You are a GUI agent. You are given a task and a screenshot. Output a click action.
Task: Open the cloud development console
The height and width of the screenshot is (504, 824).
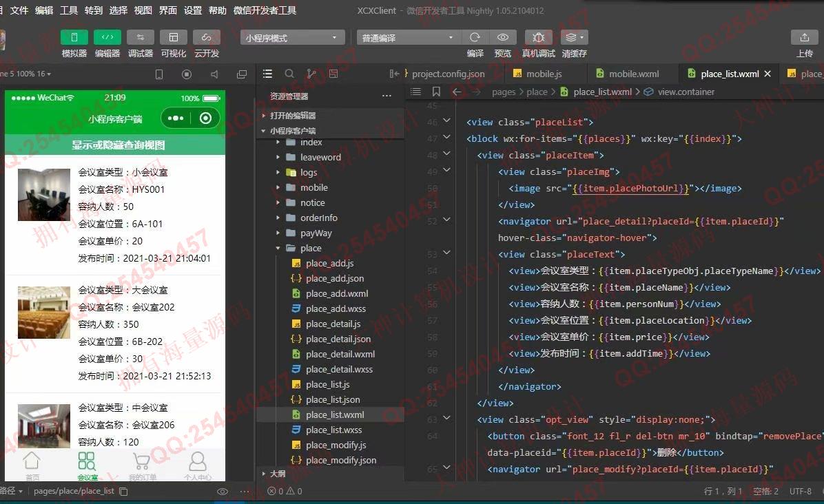[207, 37]
